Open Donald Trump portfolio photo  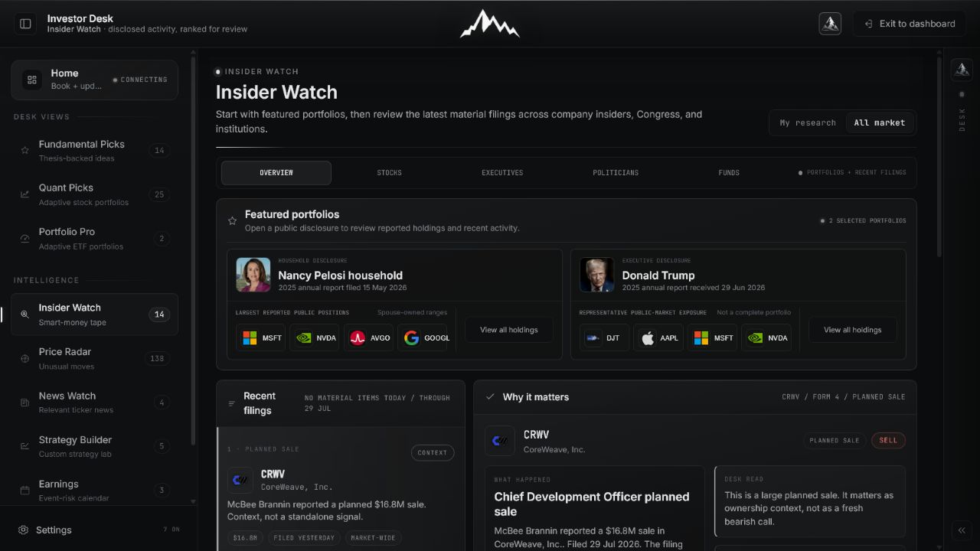click(597, 275)
